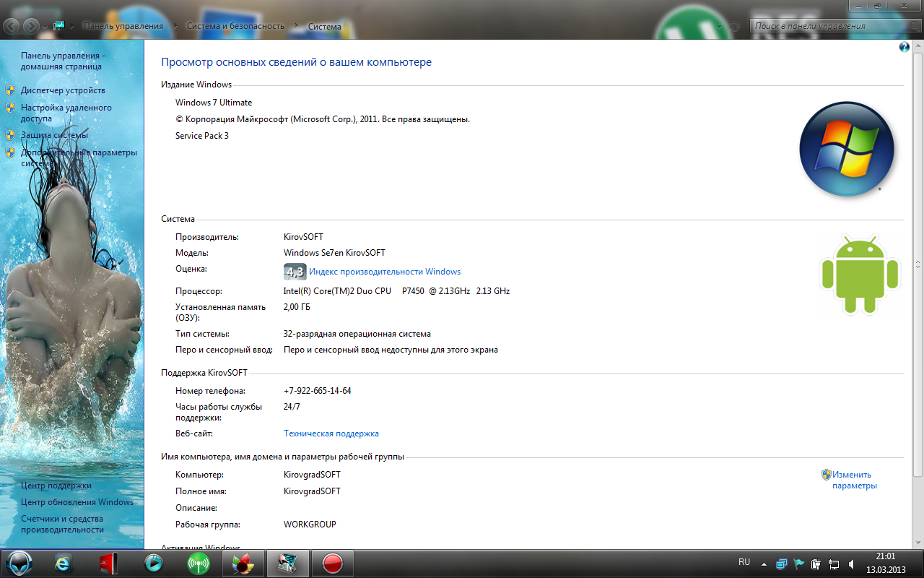
Task: Click the Forward navigation arrow
Action: (31, 26)
